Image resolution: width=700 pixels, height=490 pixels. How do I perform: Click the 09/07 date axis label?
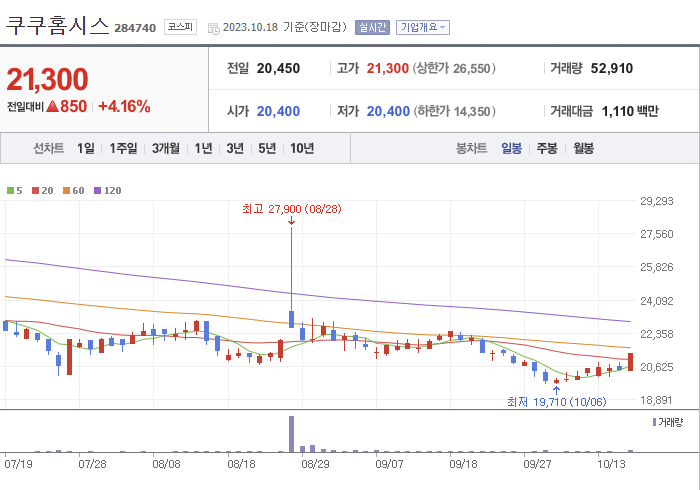(389, 464)
